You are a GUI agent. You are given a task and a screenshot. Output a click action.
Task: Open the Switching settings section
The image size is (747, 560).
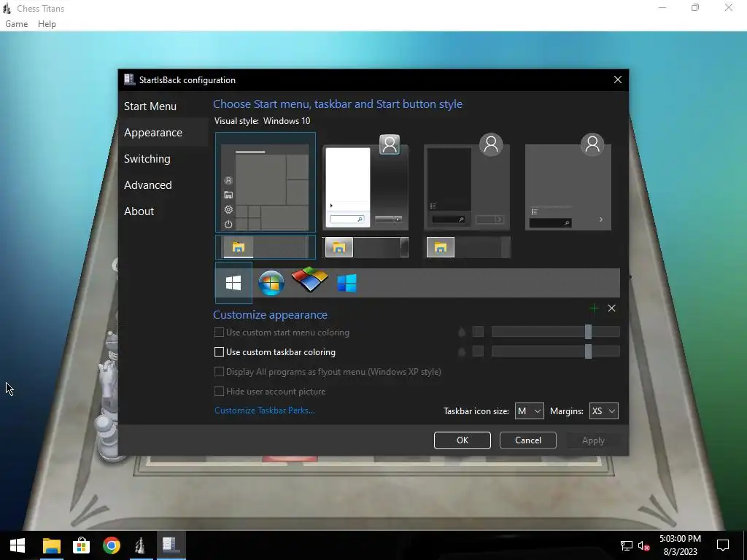tap(147, 158)
